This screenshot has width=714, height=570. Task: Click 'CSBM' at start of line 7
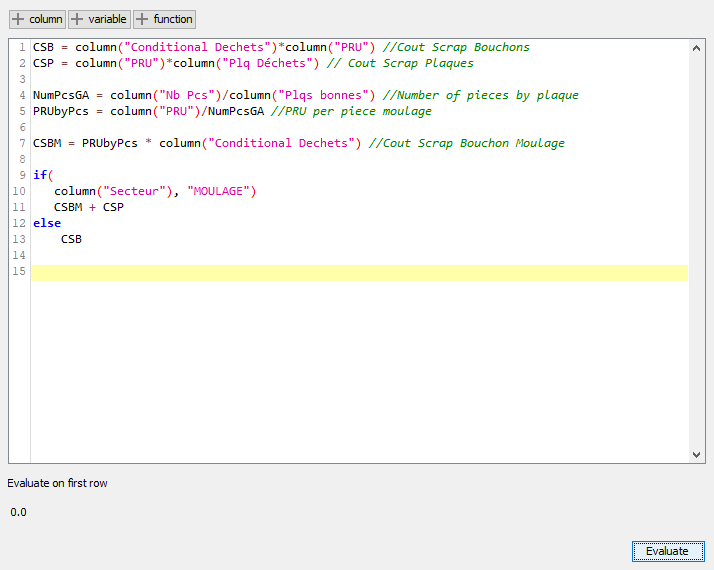[47, 143]
